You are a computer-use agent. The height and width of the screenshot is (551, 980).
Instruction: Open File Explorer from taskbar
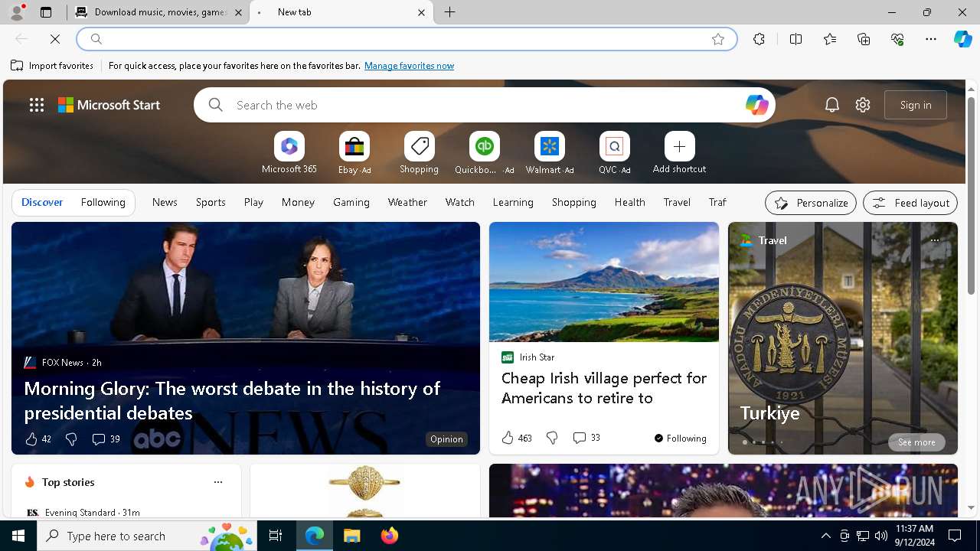(352, 536)
